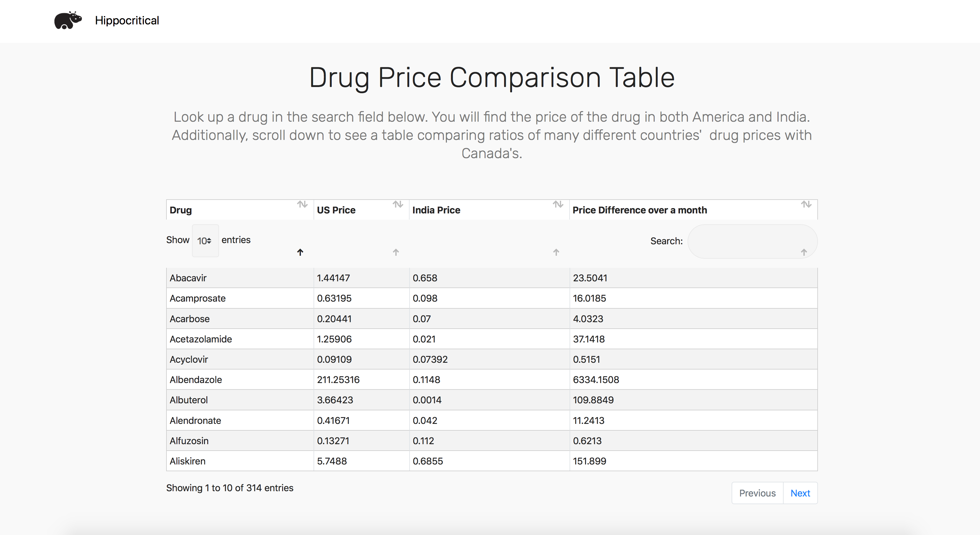Screen dimensions: 980x535
Task: Sort by the US Price column header
Action: point(336,210)
